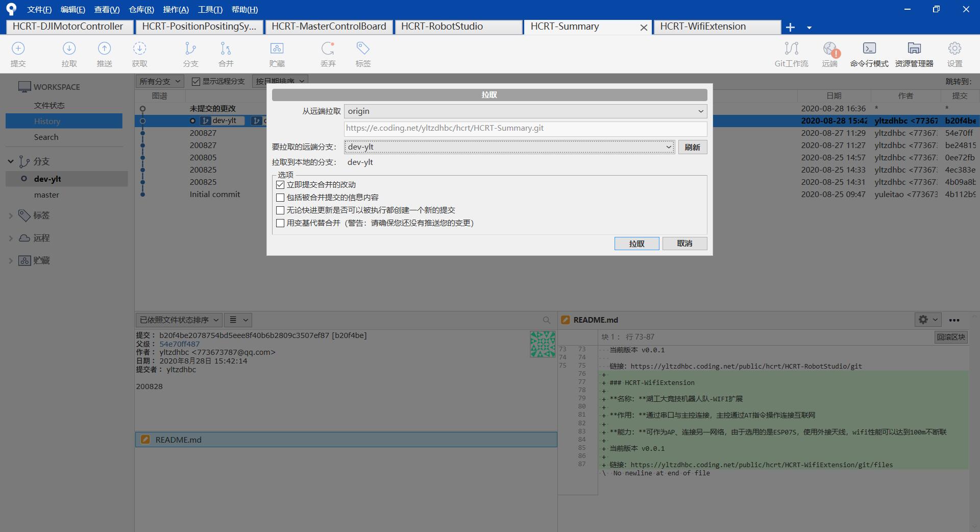The image size is (980, 532).
Task: Open the 命令行模式 terminal icon
Action: pos(869,49)
